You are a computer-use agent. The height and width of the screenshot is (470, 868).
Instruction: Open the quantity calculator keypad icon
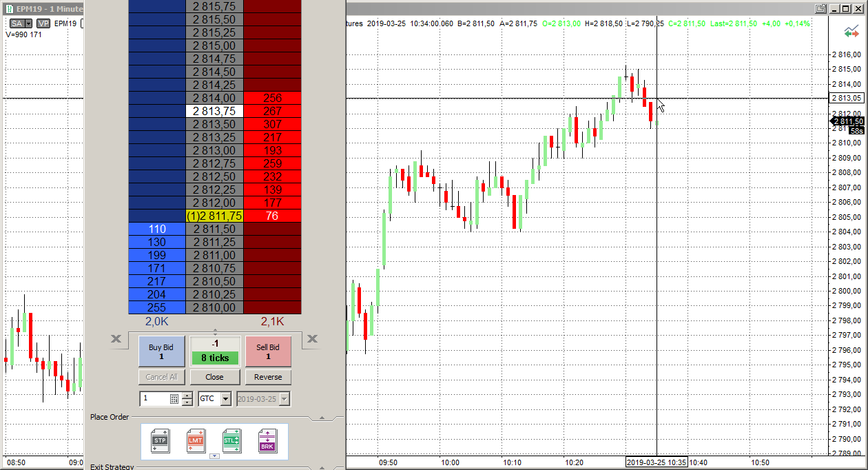point(174,399)
